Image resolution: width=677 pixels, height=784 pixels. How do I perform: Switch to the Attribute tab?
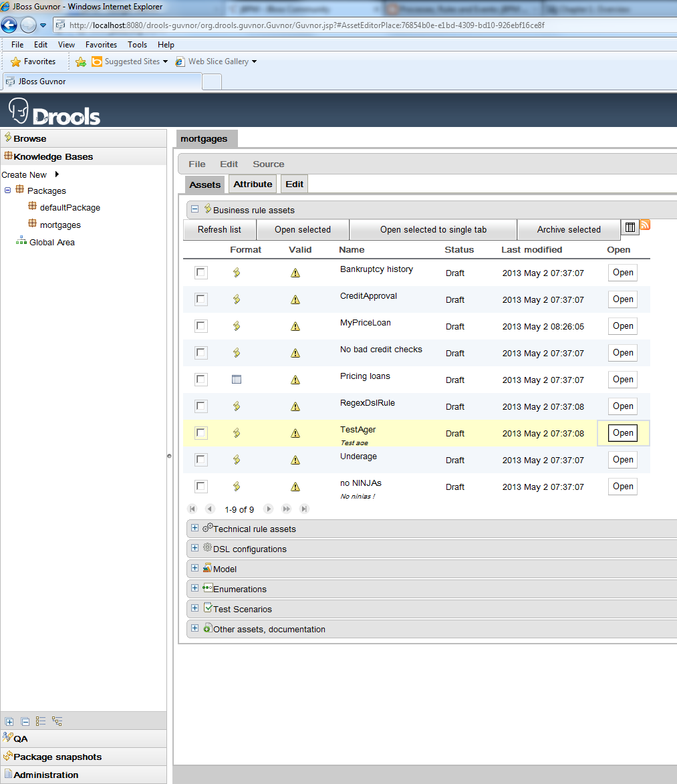[x=253, y=184]
